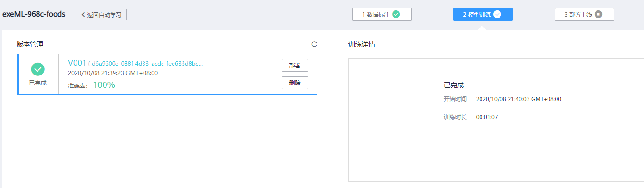Click the 已完成 status label under the checkmark
644x188 pixels.
pos(38,83)
